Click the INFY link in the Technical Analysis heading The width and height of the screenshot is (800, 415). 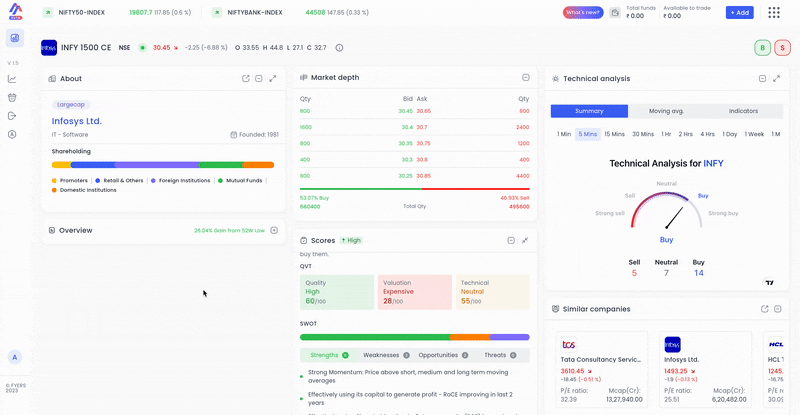[713, 163]
